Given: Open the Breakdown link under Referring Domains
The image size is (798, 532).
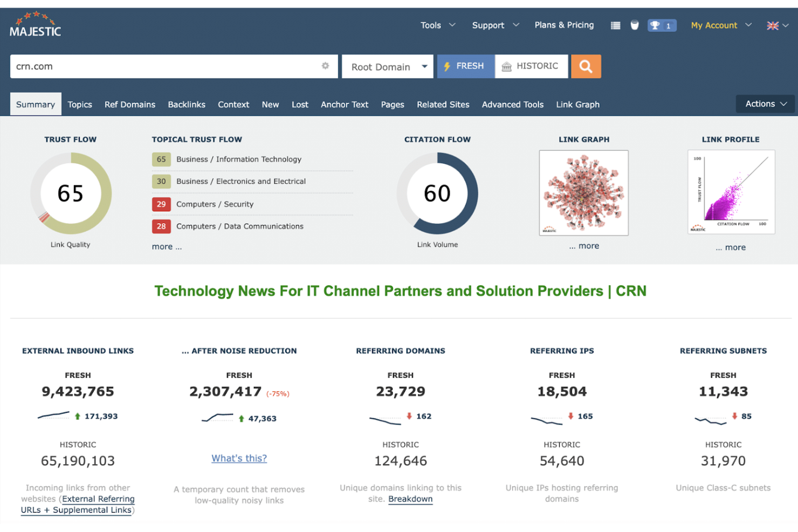Looking at the screenshot, I should coord(410,499).
